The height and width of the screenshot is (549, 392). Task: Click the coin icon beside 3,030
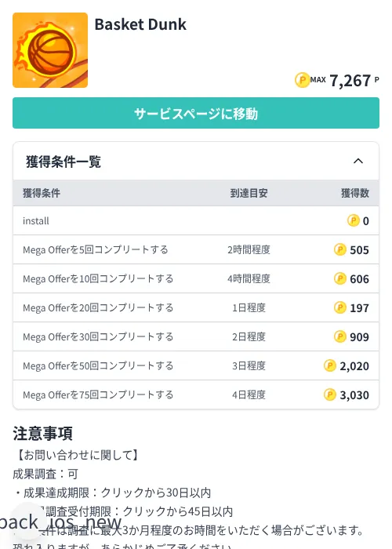coord(330,394)
